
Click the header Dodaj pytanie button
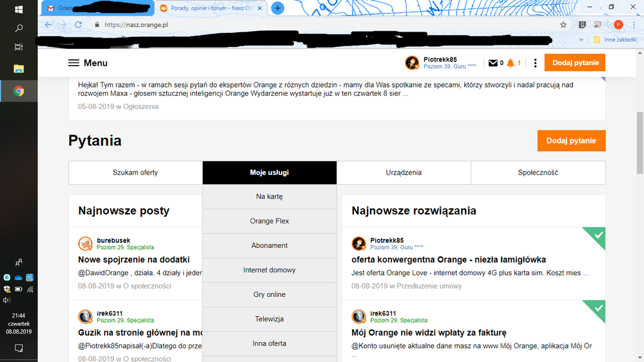[574, 62]
